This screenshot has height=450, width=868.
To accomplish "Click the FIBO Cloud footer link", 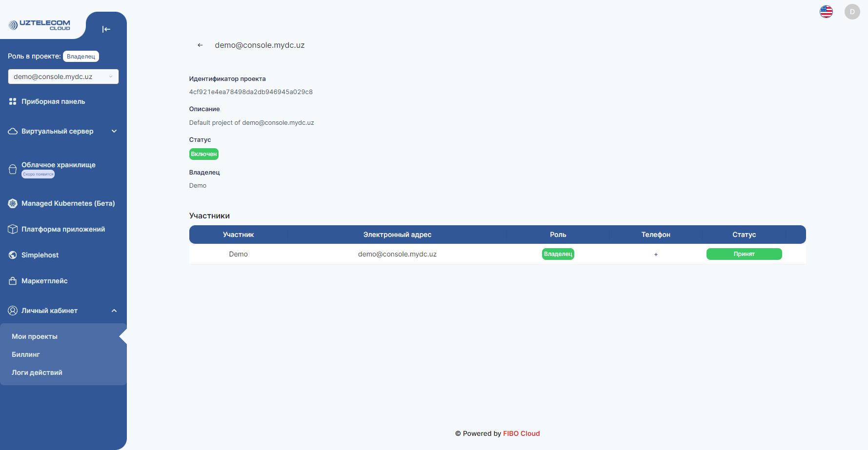I will pos(521,433).
